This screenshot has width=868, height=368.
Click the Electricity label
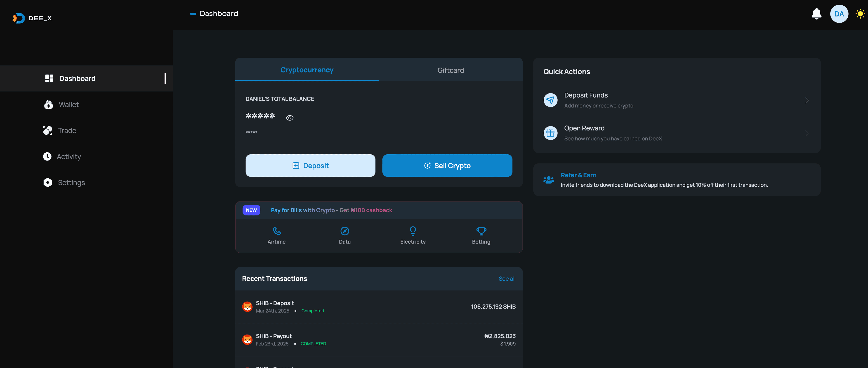click(x=413, y=242)
